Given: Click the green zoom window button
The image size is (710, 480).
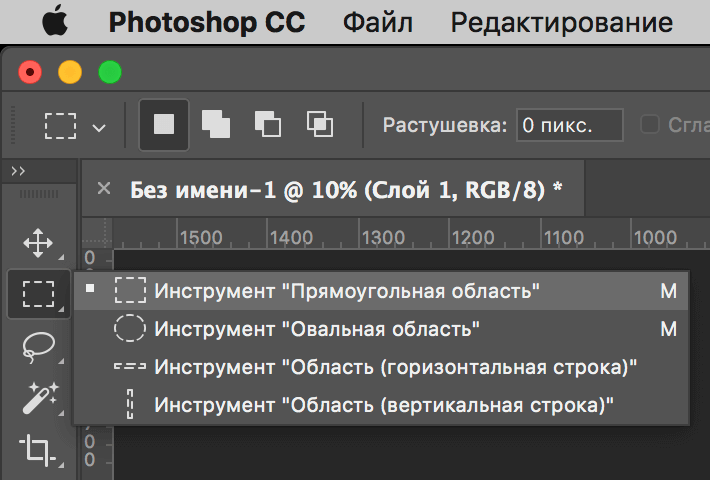Looking at the screenshot, I should click(x=110, y=72).
